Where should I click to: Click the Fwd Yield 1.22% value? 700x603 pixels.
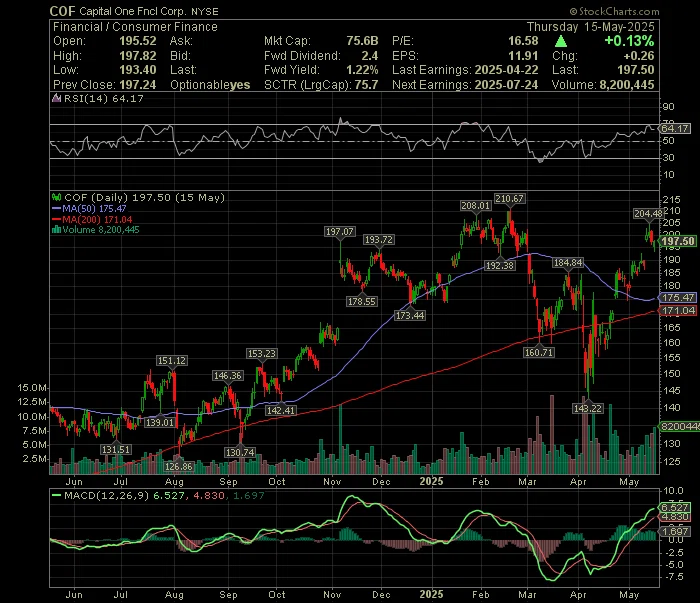click(362, 70)
